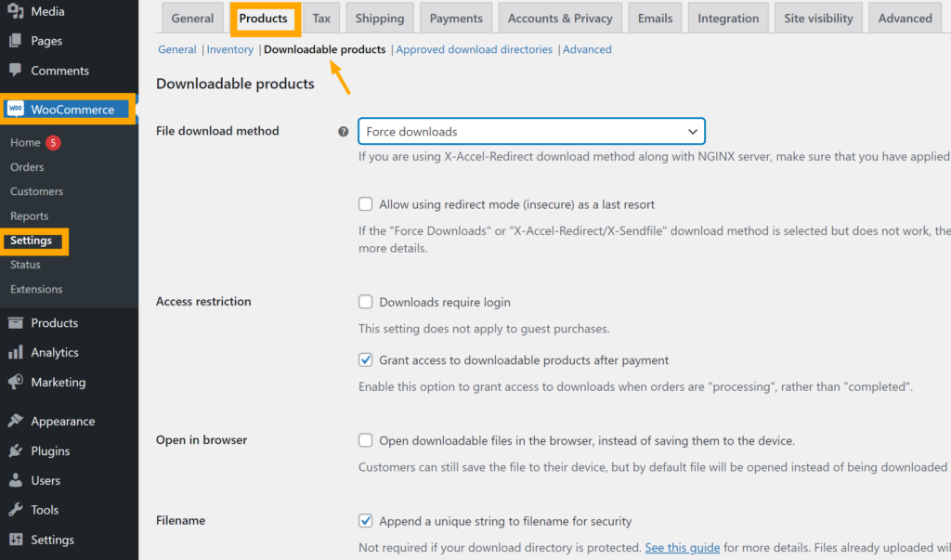Switch to the Shipping tab

(380, 18)
